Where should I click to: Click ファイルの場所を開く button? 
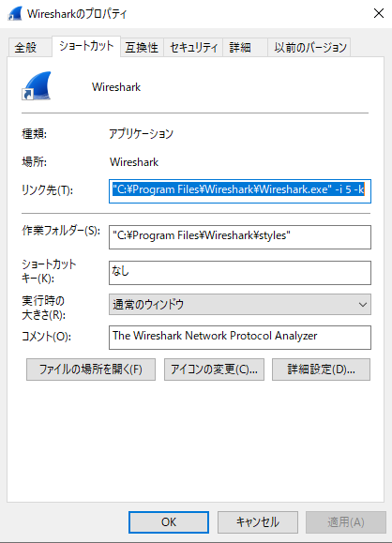[91, 370]
